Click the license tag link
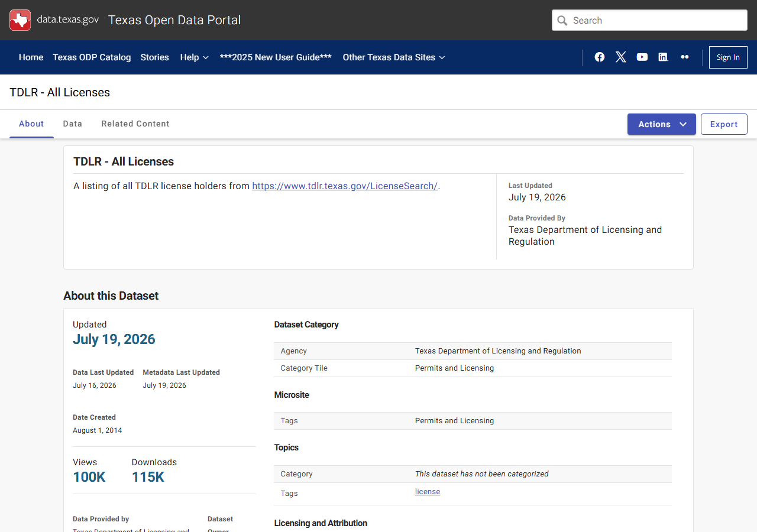This screenshot has width=757, height=532. (428, 492)
